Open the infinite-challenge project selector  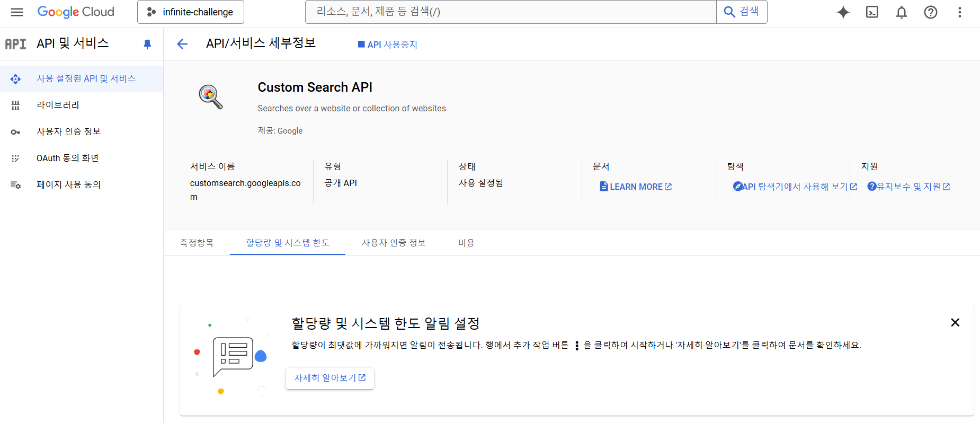click(191, 12)
